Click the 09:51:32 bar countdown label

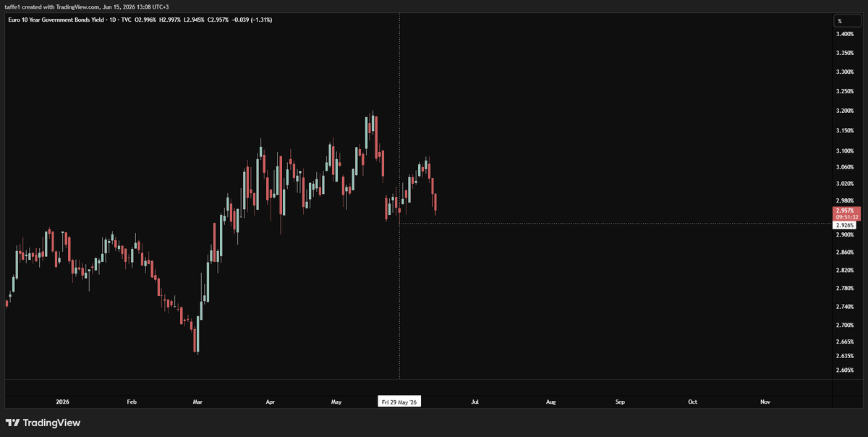point(846,216)
